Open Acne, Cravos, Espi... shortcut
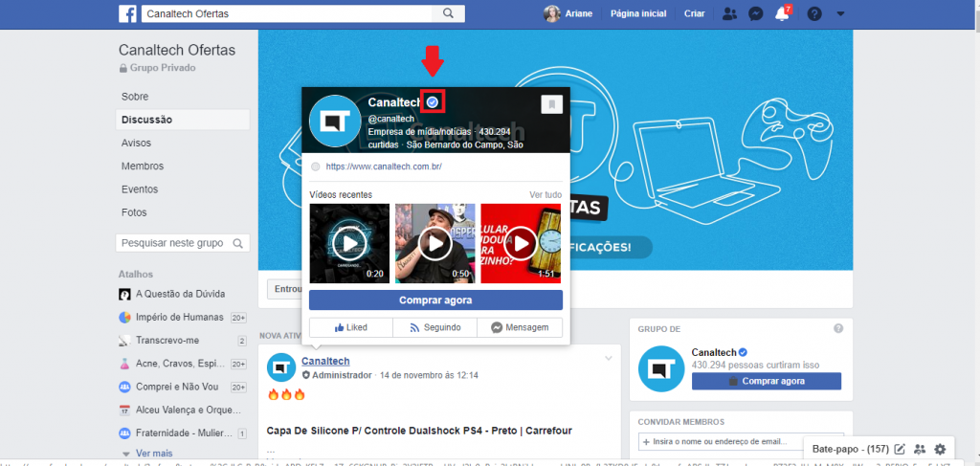Image resolution: width=980 pixels, height=466 pixels. coord(179,364)
